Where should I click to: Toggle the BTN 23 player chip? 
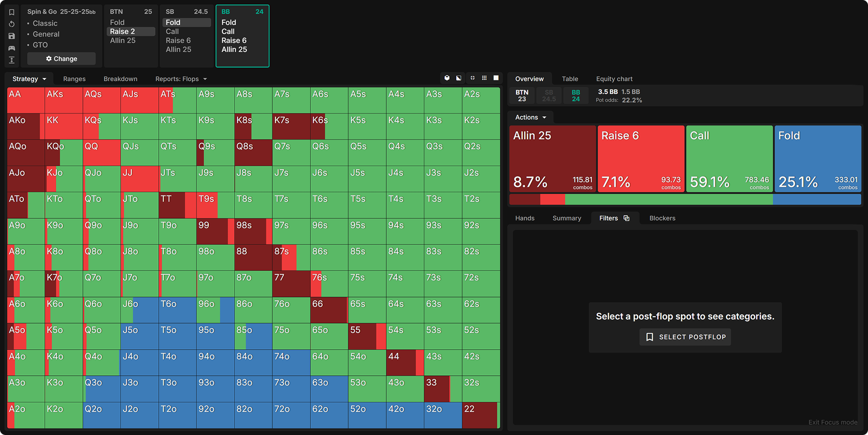[522, 96]
